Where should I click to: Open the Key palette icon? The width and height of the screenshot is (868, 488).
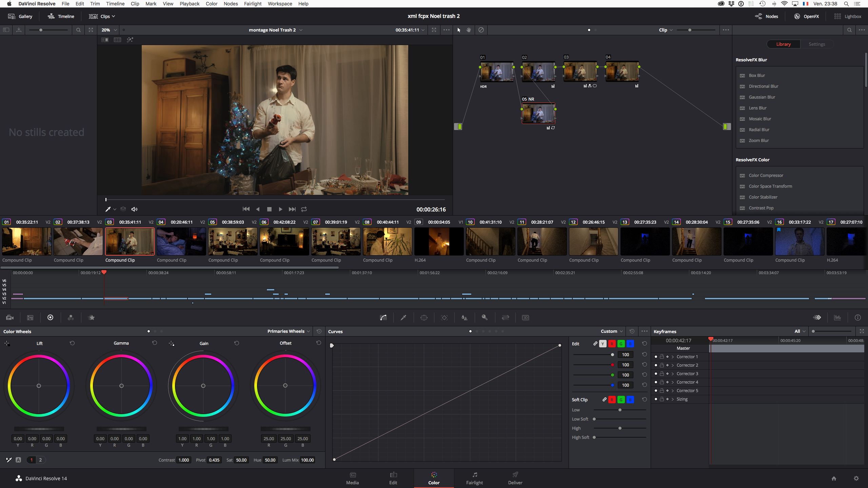click(485, 318)
